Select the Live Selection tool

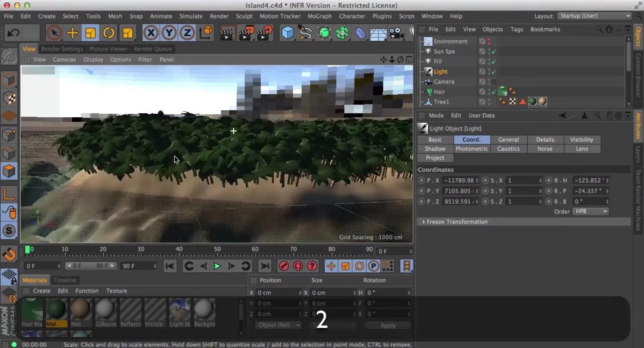(x=55, y=33)
